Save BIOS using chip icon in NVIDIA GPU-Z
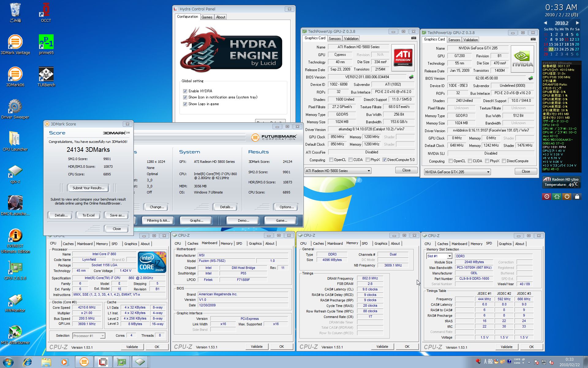588x368 pixels. coord(530,78)
